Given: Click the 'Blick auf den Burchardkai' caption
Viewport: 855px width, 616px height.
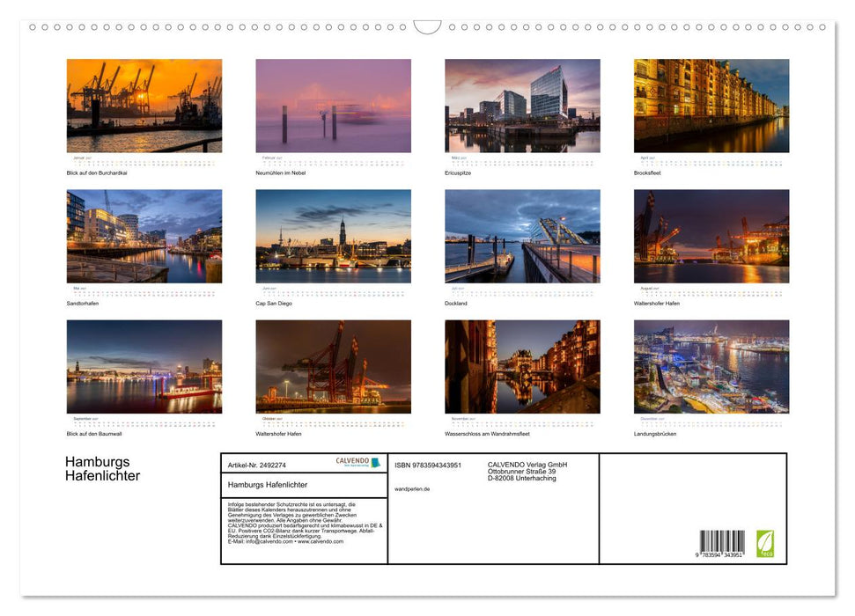Looking at the screenshot, I should [x=97, y=172].
